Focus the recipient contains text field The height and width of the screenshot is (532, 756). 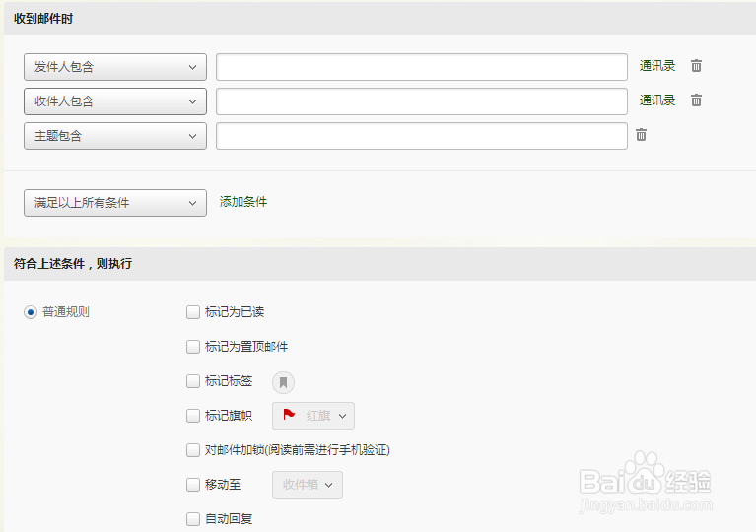click(422, 101)
